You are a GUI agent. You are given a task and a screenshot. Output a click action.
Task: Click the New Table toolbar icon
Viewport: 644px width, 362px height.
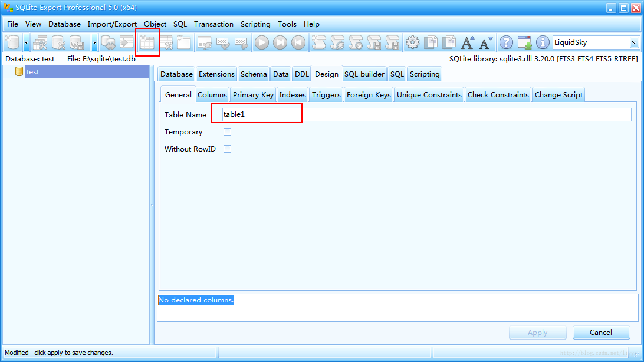pyautogui.click(x=147, y=42)
